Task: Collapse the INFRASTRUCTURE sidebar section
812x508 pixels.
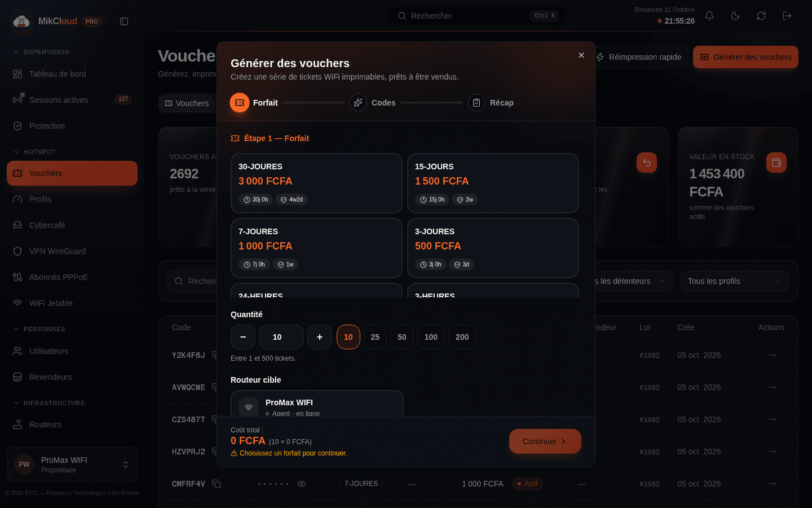Action: 48,403
